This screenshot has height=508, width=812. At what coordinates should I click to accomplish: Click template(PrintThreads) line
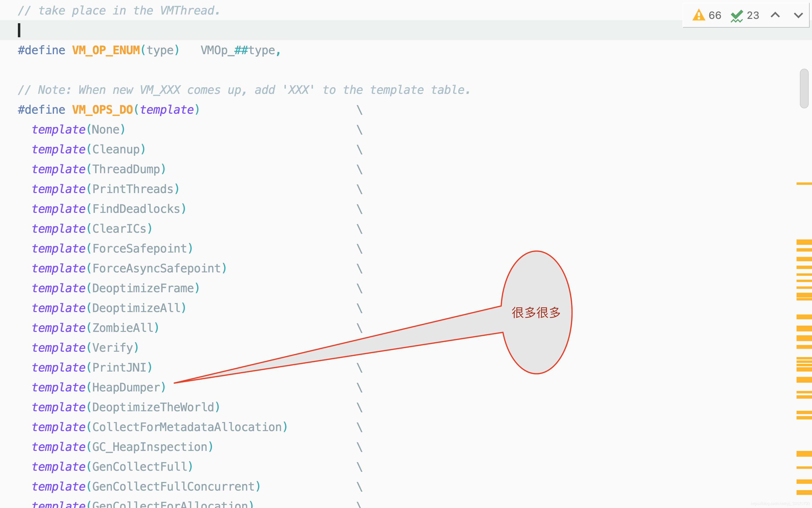[x=106, y=189]
